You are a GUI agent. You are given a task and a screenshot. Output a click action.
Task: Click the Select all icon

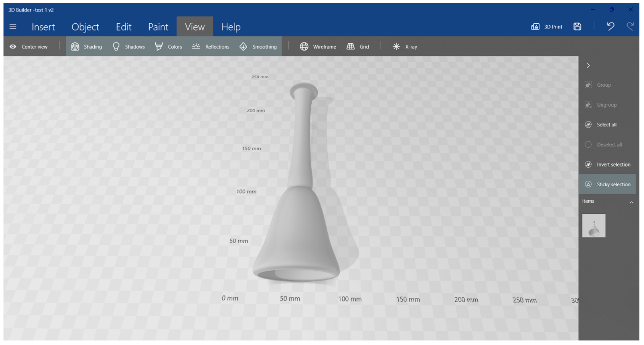tap(588, 125)
